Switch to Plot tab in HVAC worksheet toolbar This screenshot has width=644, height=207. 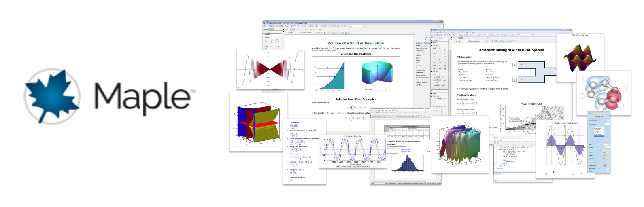[475, 38]
